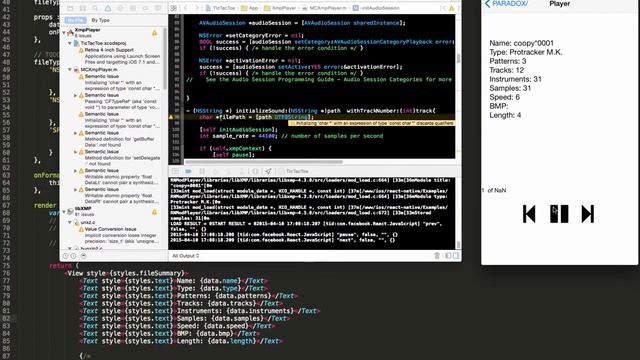Screen dimensions: 640x360
Task: Switch issue list to By Type
Action: 100,20
